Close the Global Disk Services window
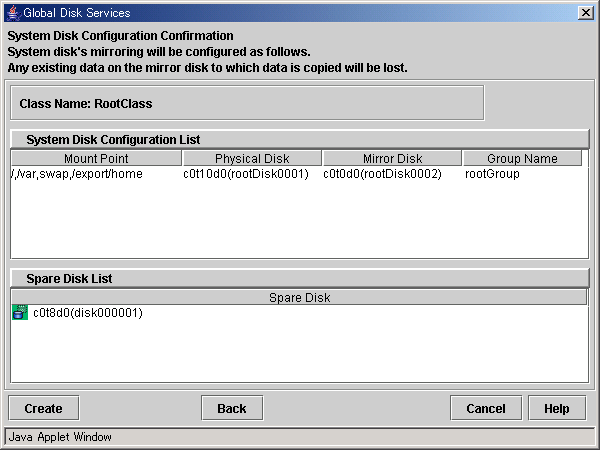 click(x=585, y=13)
